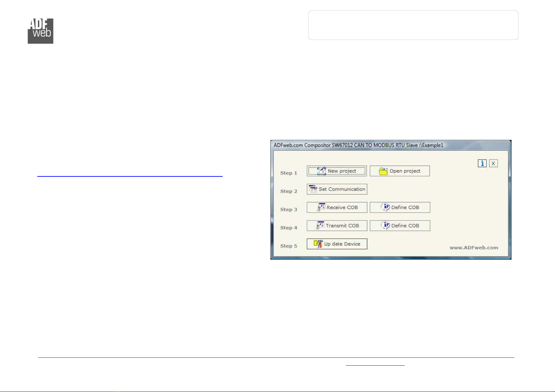Open the Transmit COB window
555x392 pixels.
[337, 225]
